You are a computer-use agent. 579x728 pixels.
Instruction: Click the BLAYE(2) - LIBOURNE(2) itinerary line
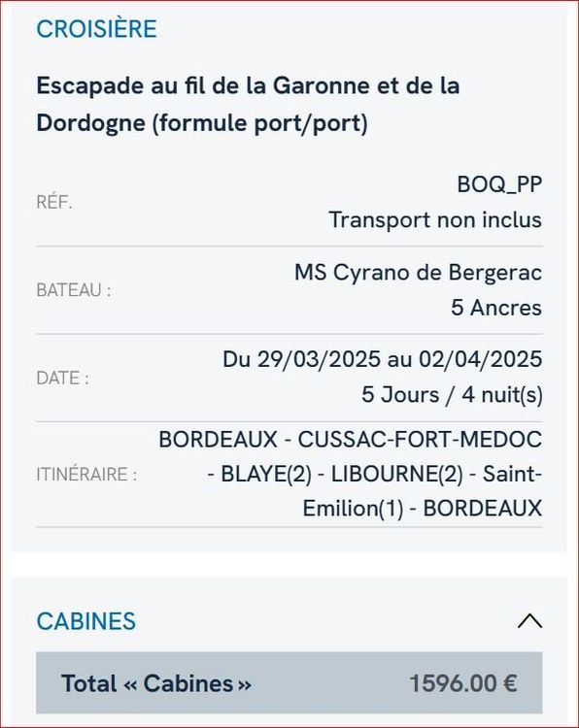[x=375, y=474]
